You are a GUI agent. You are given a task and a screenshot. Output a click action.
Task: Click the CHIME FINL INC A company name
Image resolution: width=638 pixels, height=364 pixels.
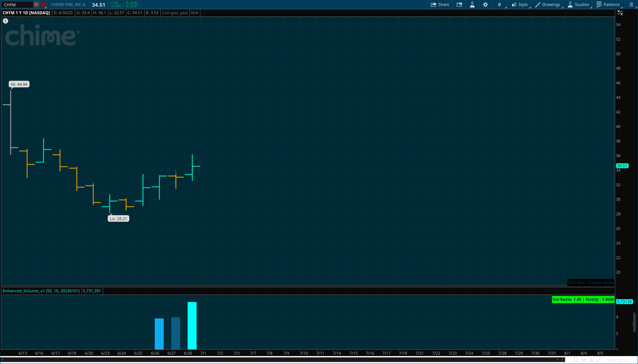(68, 5)
